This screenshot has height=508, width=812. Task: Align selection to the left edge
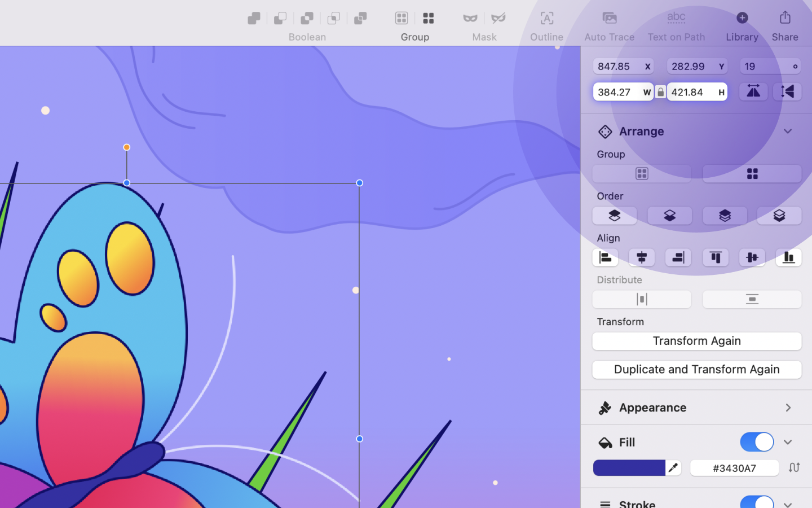(606, 257)
